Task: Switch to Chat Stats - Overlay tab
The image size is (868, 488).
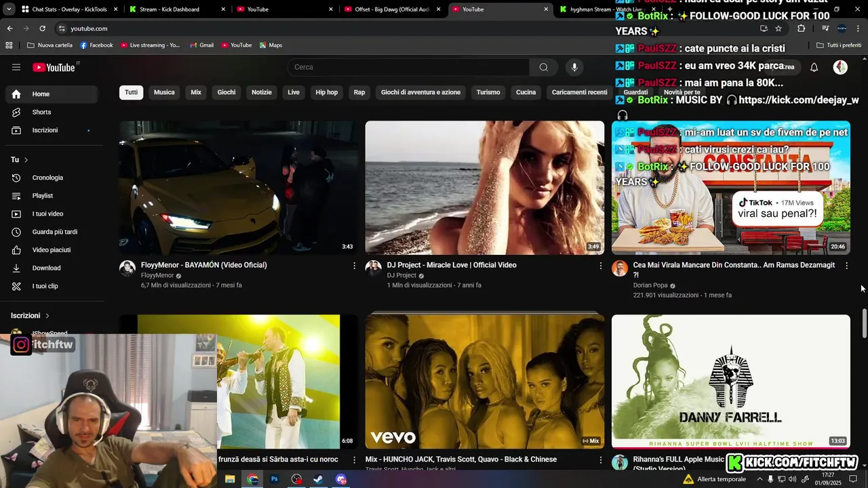Action: (x=70, y=9)
